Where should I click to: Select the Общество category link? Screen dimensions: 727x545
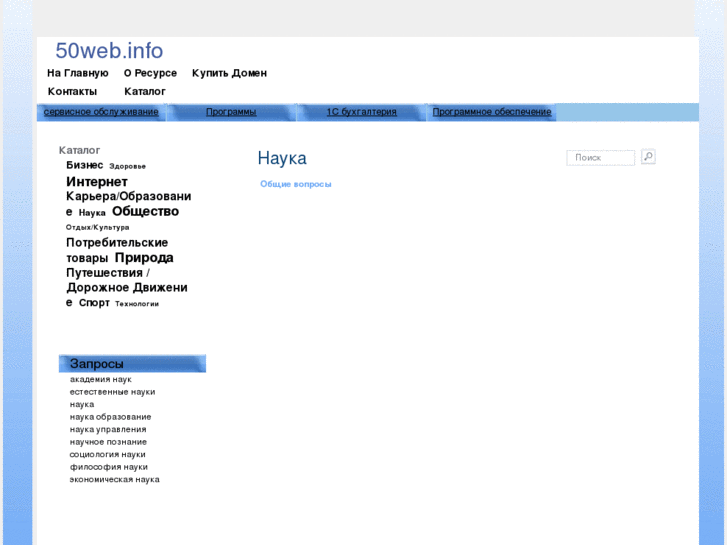[x=145, y=212]
